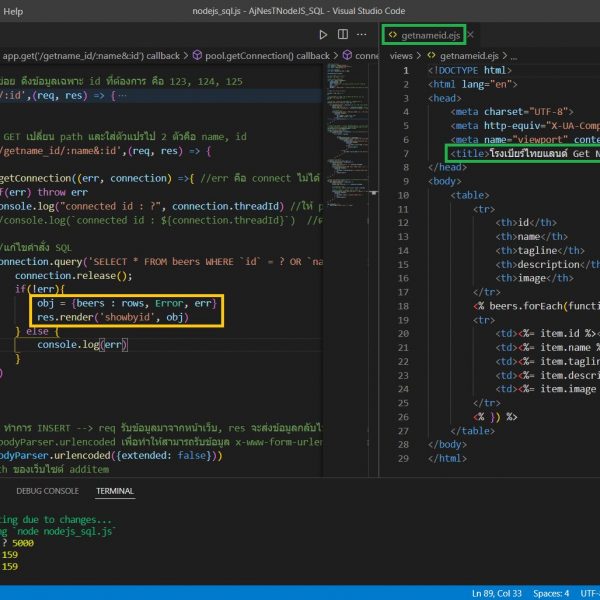Switch to the getnameid.ejs editor tab
This screenshot has height=600, width=600.
click(x=429, y=34)
